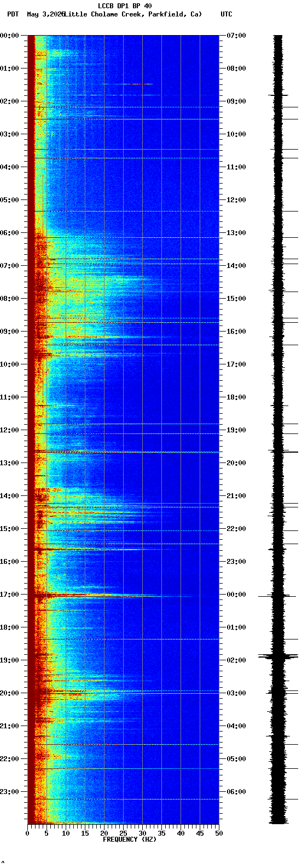Click the "23:00" label on the PDT axis
This screenshot has width=302, height=868.
click(x=9, y=792)
